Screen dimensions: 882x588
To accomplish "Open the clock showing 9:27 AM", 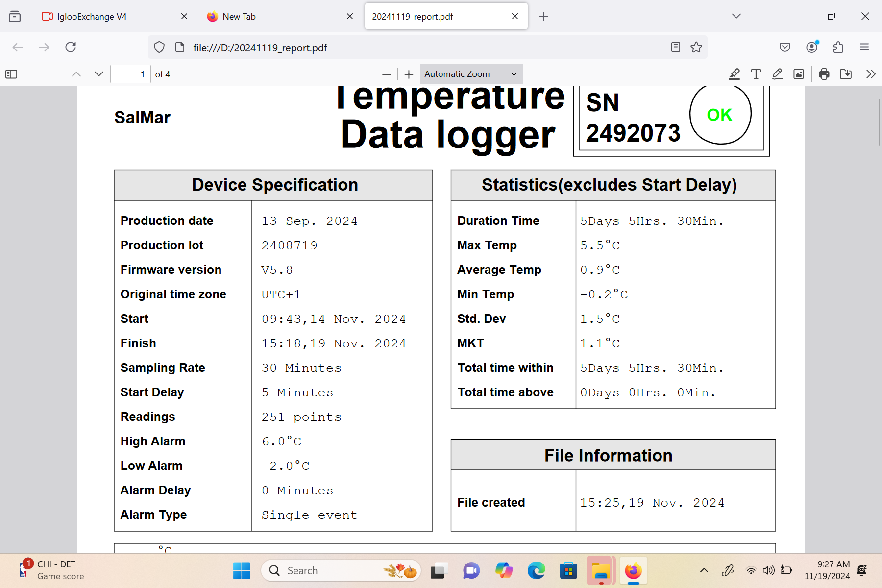I will [827, 570].
